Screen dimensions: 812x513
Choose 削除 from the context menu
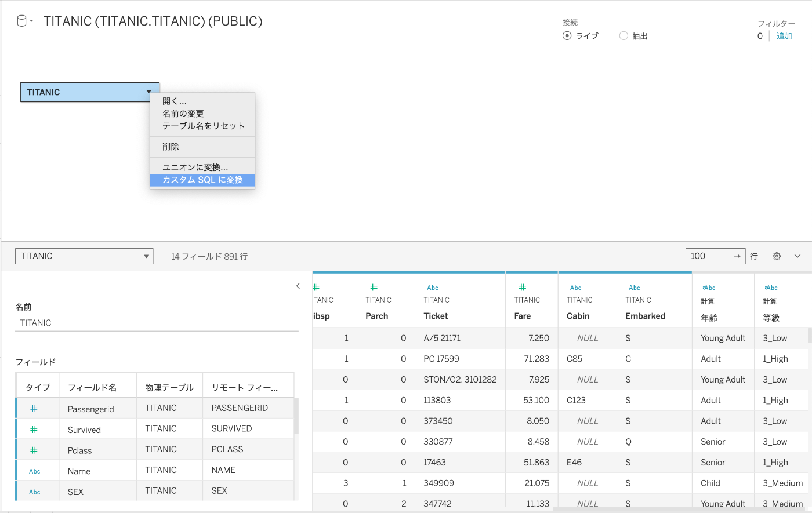pyautogui.click(x=202, y=147)
